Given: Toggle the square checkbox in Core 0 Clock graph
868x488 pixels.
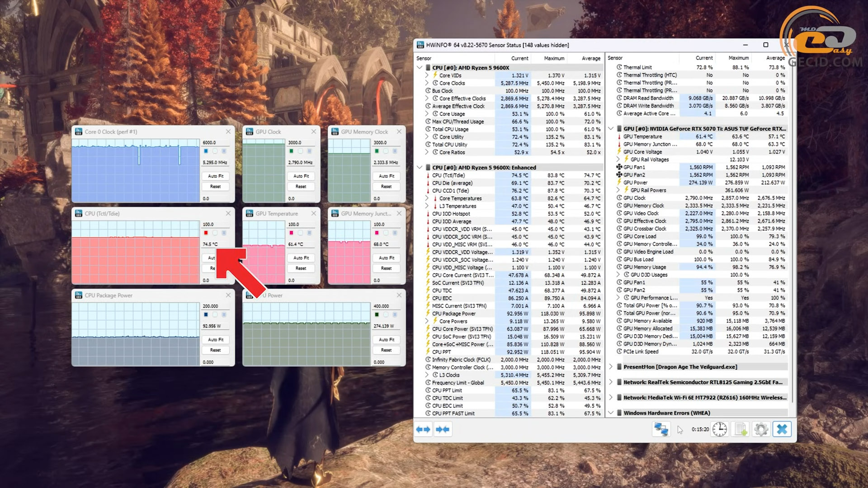Looking at the screenshot, I should (224, 151).
